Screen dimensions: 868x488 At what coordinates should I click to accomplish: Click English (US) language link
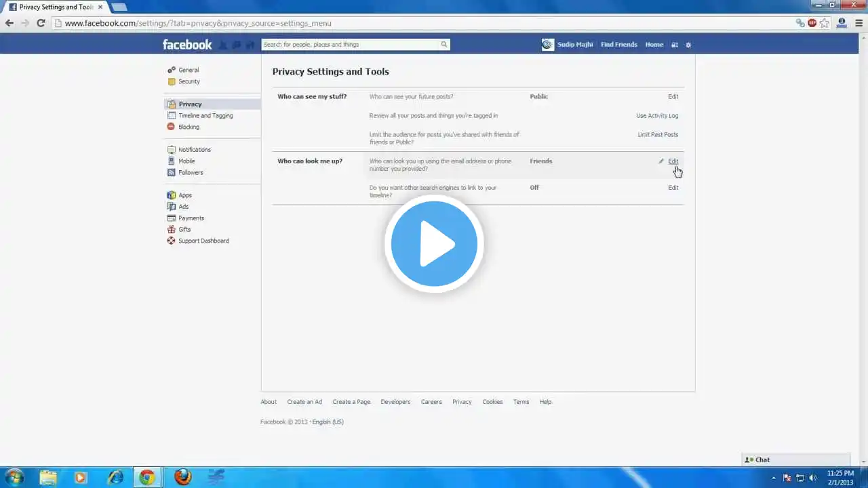tap(328, 422)
